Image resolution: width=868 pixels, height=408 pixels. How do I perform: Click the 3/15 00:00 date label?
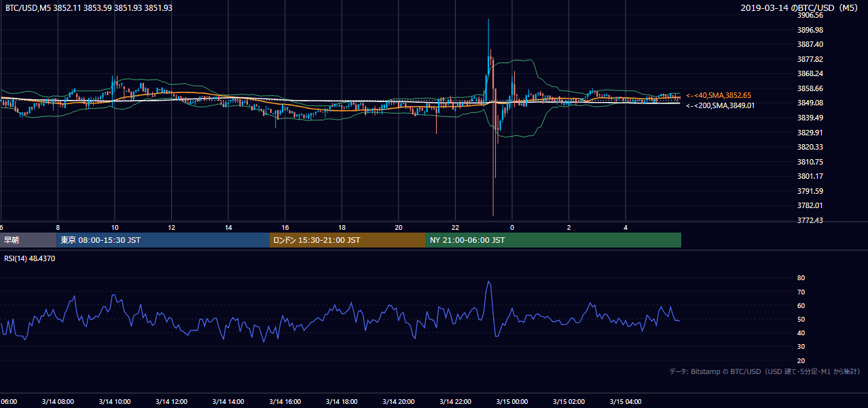[512, 402]
